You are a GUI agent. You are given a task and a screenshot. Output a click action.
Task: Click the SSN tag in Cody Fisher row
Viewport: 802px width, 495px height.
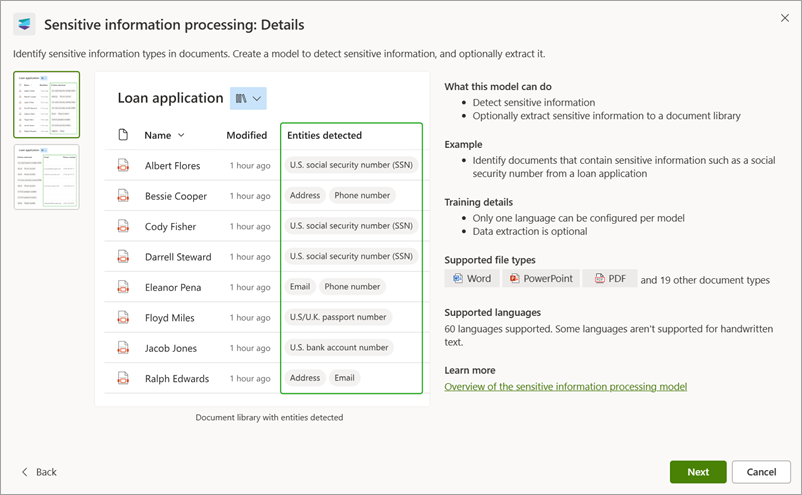pyautogui.click(x=351, y=226)
